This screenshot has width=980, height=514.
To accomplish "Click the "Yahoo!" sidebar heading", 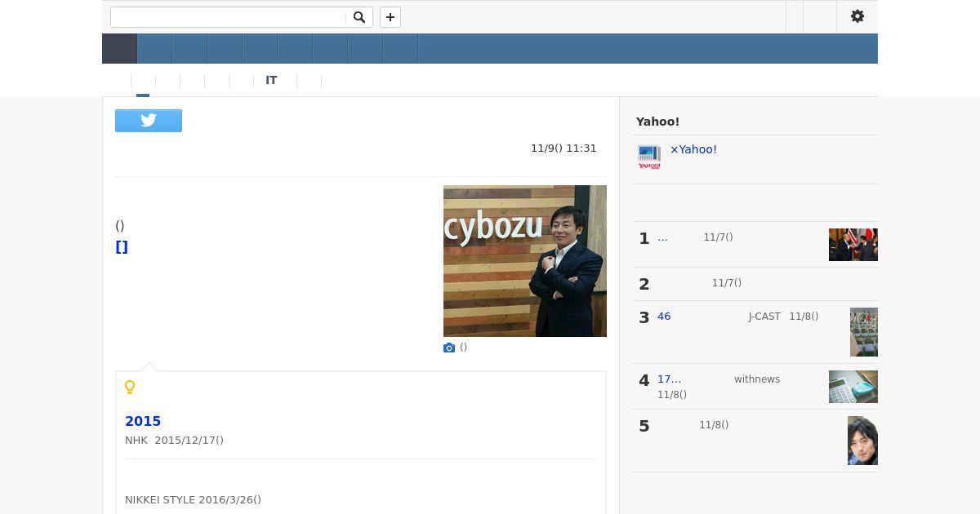I will (657, 122).
